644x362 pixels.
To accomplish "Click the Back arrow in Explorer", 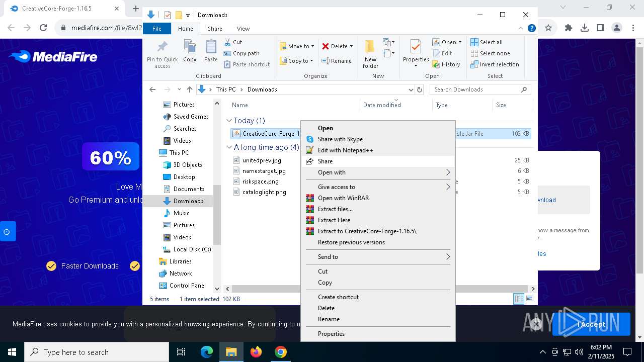I will tap(152, 89).
